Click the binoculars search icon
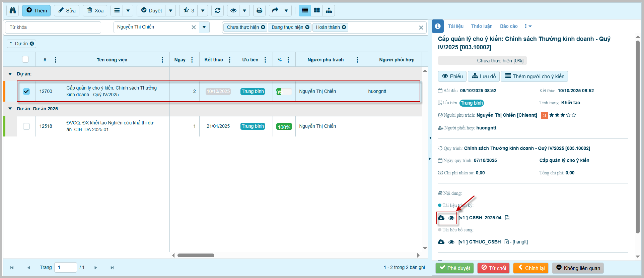644x278 pixels. coord(13,10)
